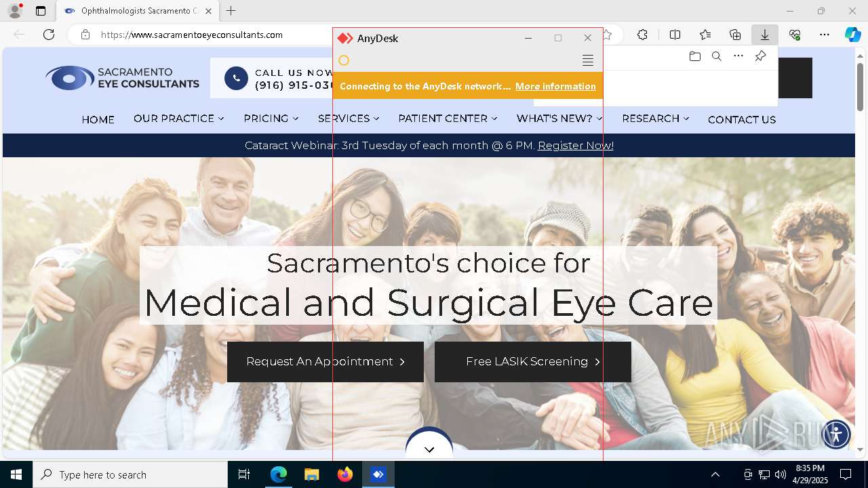Refresh the page in Edge
Viewport: 868px width, 488px height.
pyautogui.click(x=49, y=35)
